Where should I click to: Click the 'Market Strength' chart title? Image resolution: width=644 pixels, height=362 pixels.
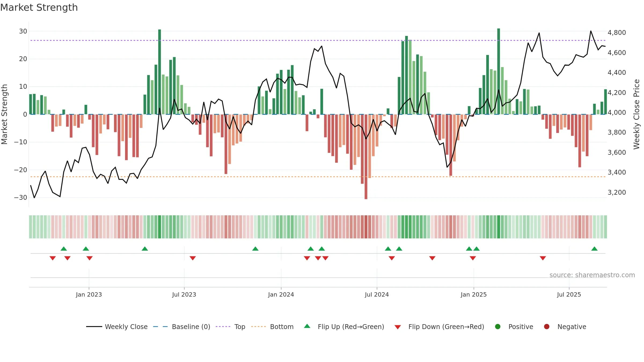pos(39,8)
